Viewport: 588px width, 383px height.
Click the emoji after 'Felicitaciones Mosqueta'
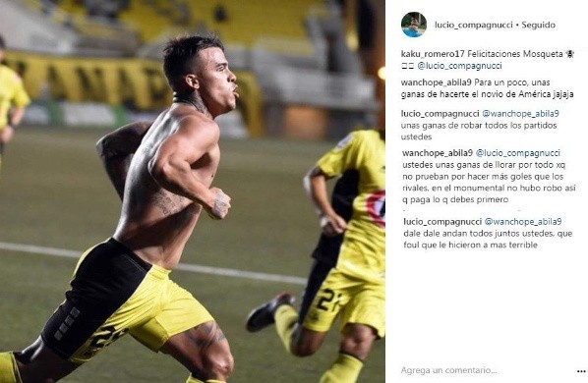click(x=570, y=54)
